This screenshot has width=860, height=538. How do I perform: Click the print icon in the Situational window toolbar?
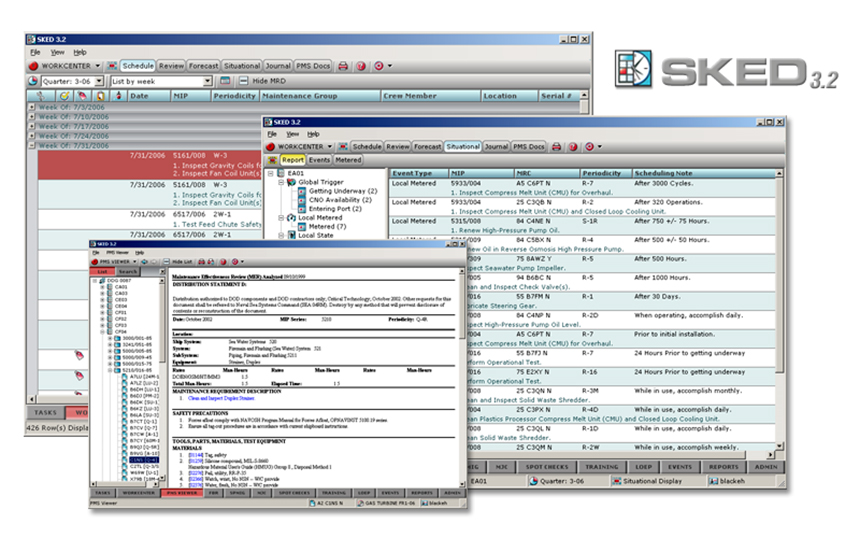[x=555, y=146]
